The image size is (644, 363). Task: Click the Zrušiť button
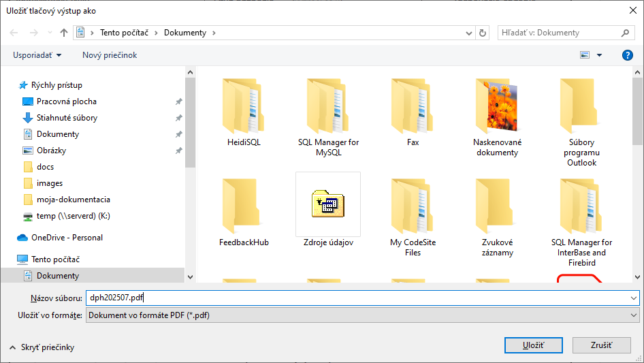601,345
